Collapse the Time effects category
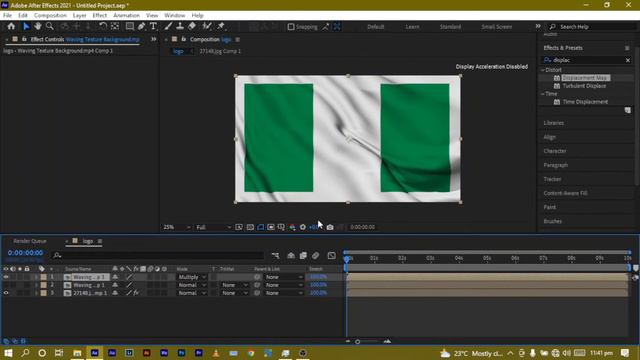This screenshot has height=360, width=640. pos(543,94)
